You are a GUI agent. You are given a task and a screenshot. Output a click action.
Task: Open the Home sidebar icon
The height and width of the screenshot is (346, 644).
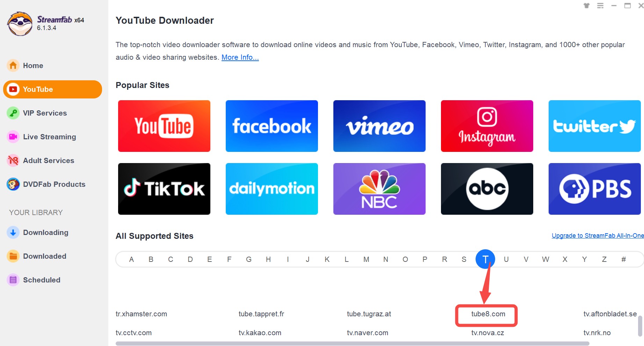(13, 66)
